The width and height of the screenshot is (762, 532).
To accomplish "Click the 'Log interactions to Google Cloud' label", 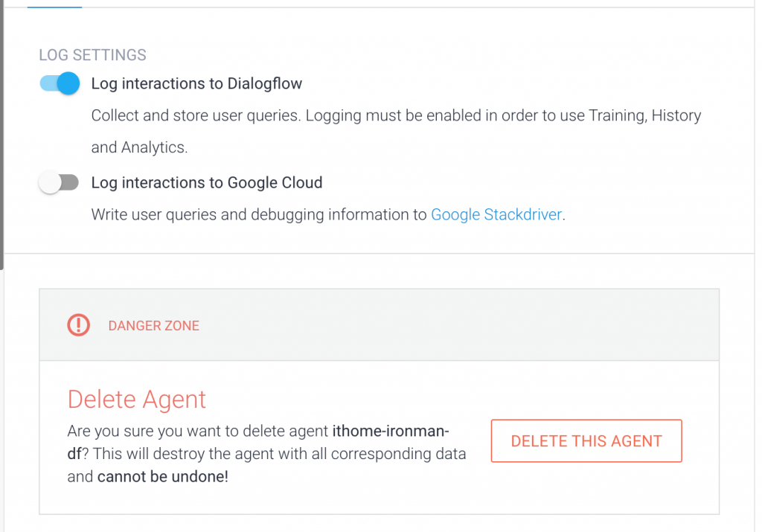I will [207, 183].
